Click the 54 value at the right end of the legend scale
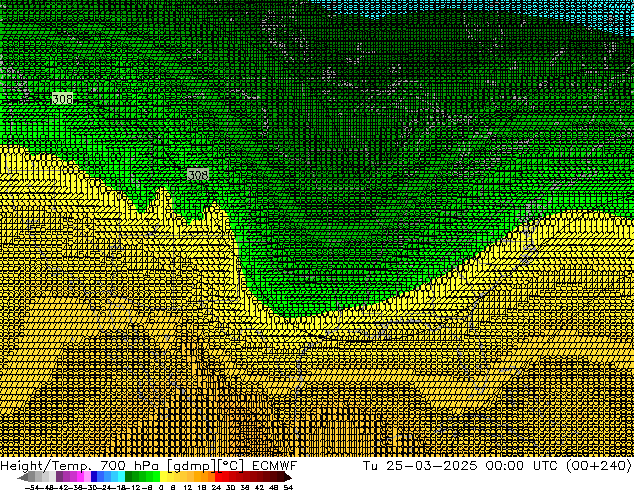 (287, 487)
